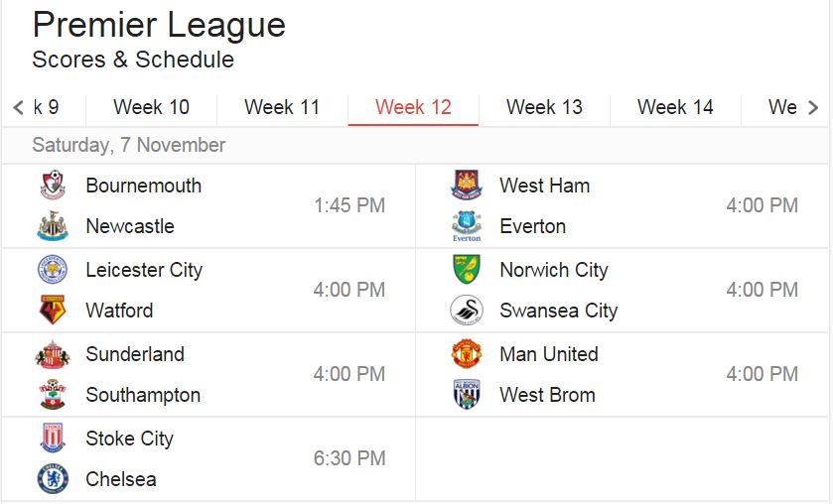Click the Man United crest

pos(467,354)
